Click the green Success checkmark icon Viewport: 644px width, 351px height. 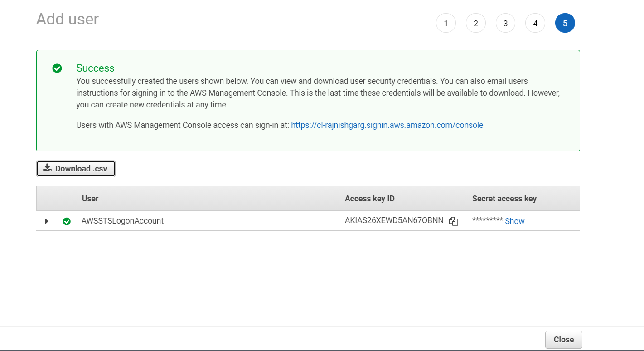pos(57,68)
